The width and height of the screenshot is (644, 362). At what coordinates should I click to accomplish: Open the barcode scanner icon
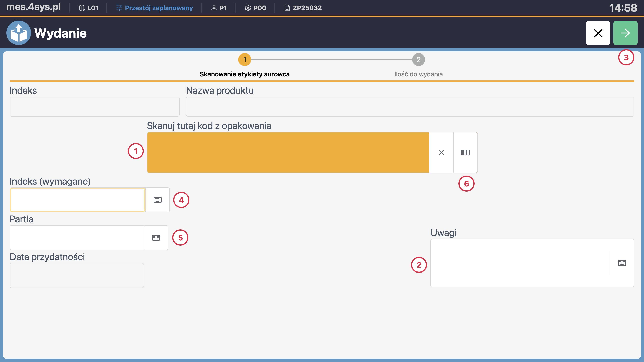465,152
